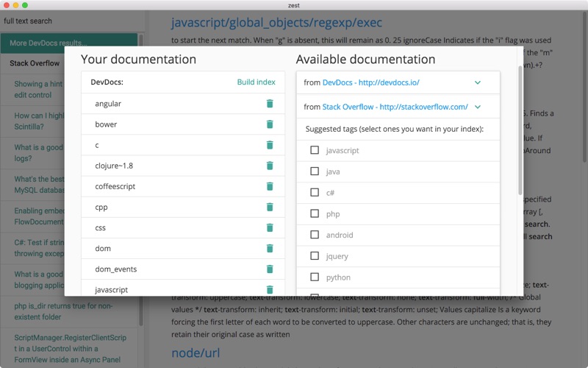Screen dimensions: 588x368
Task: Click the full text search field
Action: [x=72, y=21]
